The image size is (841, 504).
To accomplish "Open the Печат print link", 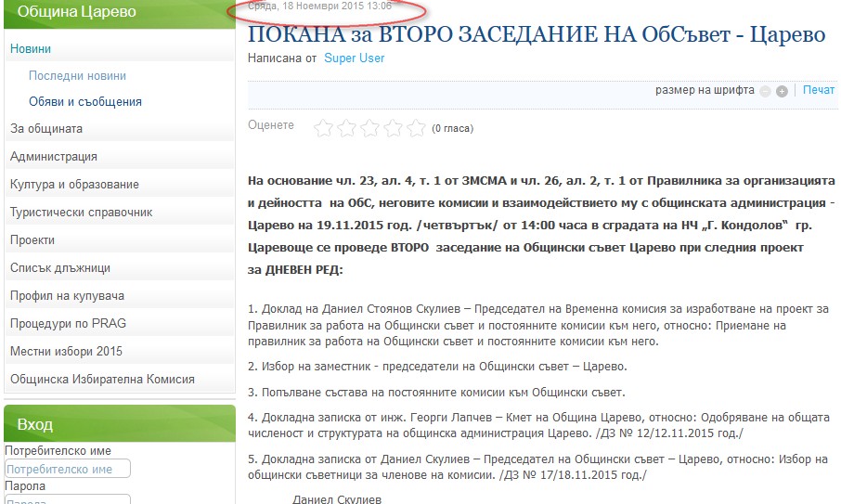I will [x=819, y=90].
